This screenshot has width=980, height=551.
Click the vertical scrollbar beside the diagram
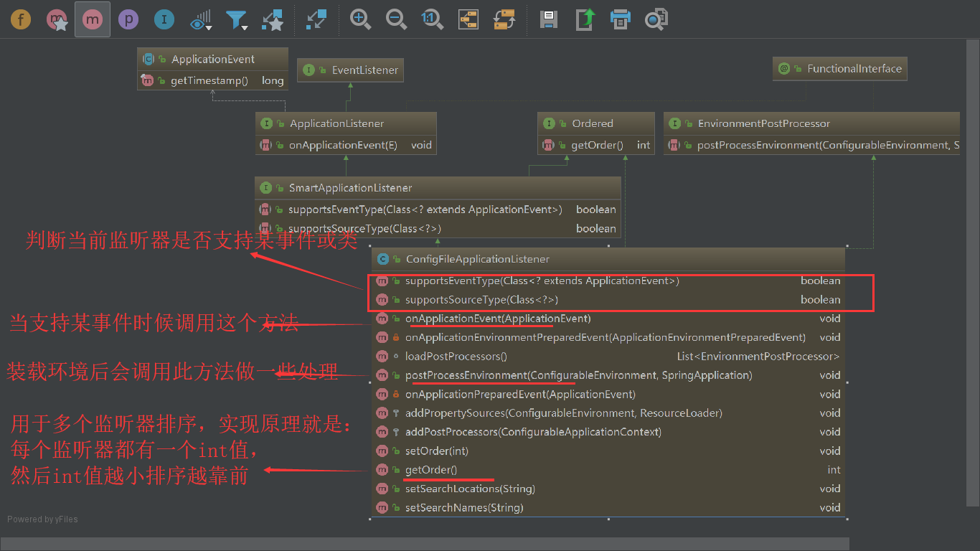973,273
